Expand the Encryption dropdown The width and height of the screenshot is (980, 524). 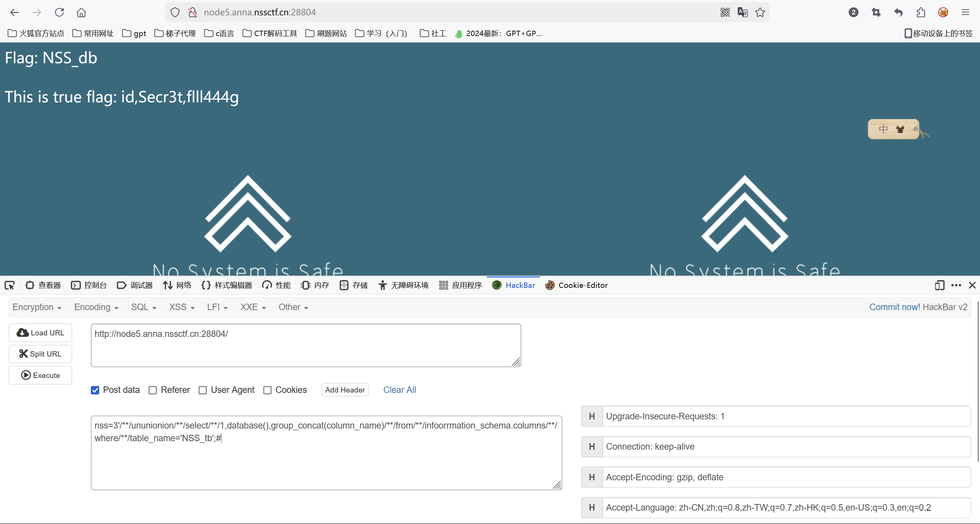37,307
